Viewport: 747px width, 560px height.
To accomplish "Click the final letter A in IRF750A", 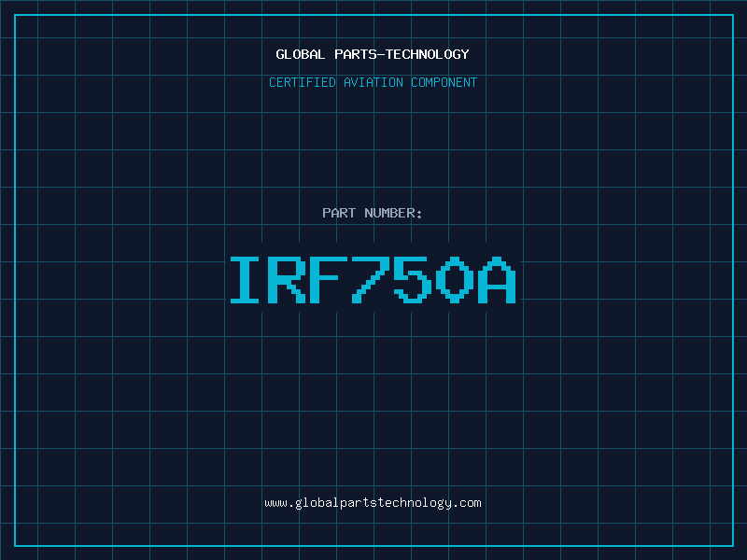I will 498,279.
